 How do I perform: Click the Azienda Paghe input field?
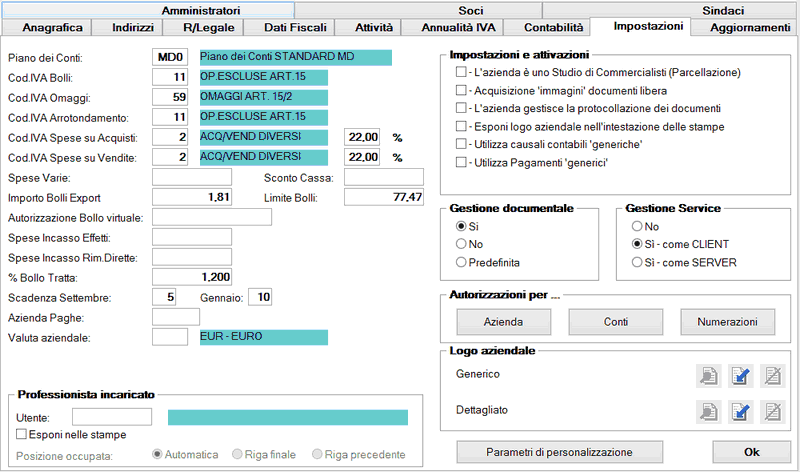pos(176,317)
